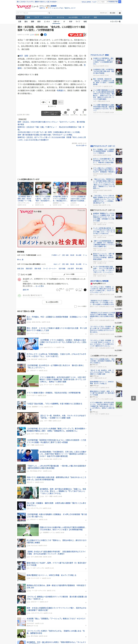Click the サンスポ publisher logo

[77, 35]
